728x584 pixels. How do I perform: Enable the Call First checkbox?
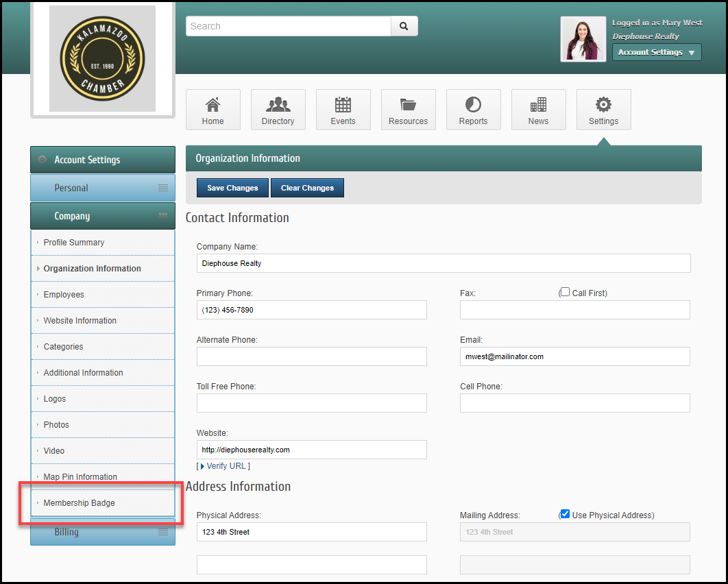click(x=565, y=292)
